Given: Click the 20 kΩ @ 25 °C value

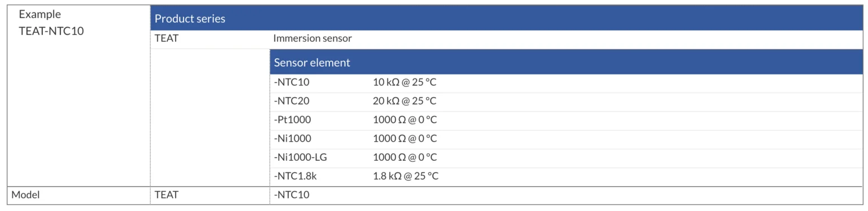Looking at the screenshot, I should click(x=405, y=101).
